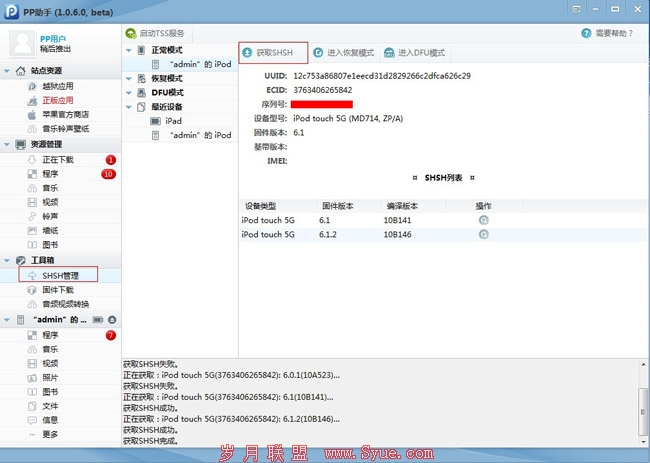Click battery icon beside admin device

pos(98,320)
